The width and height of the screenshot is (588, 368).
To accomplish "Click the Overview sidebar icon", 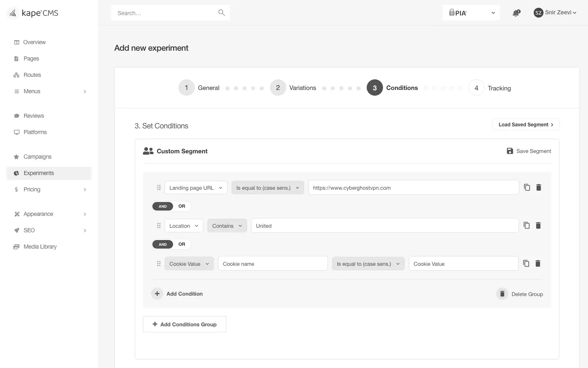I will pyautogui.click(x=17, y=42).
